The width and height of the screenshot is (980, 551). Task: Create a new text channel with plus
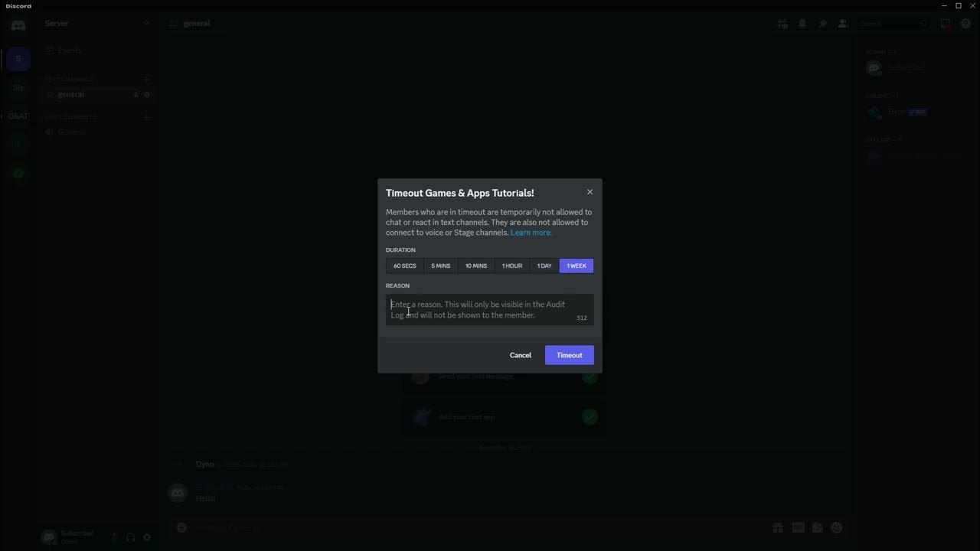146,80
